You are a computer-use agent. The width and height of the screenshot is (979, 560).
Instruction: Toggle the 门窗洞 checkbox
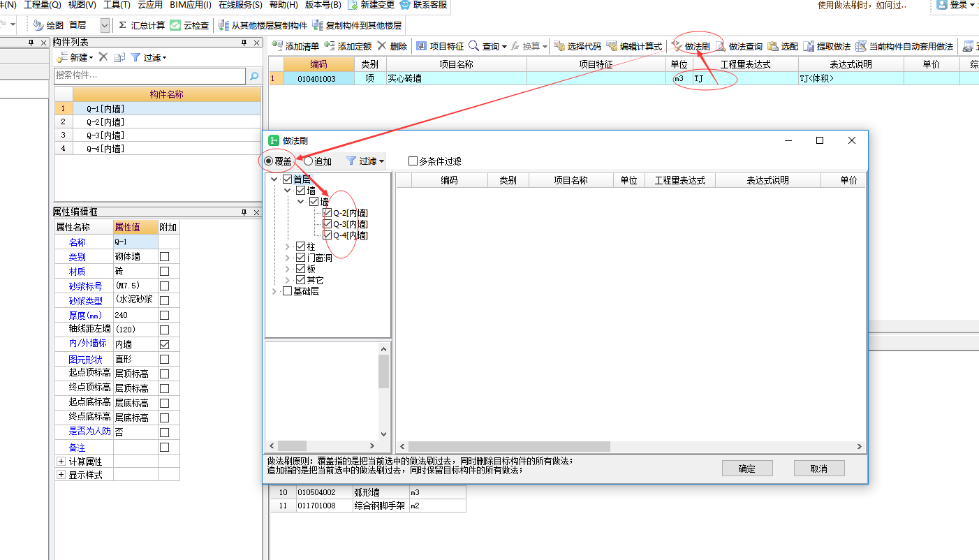(x=301, y=258)
